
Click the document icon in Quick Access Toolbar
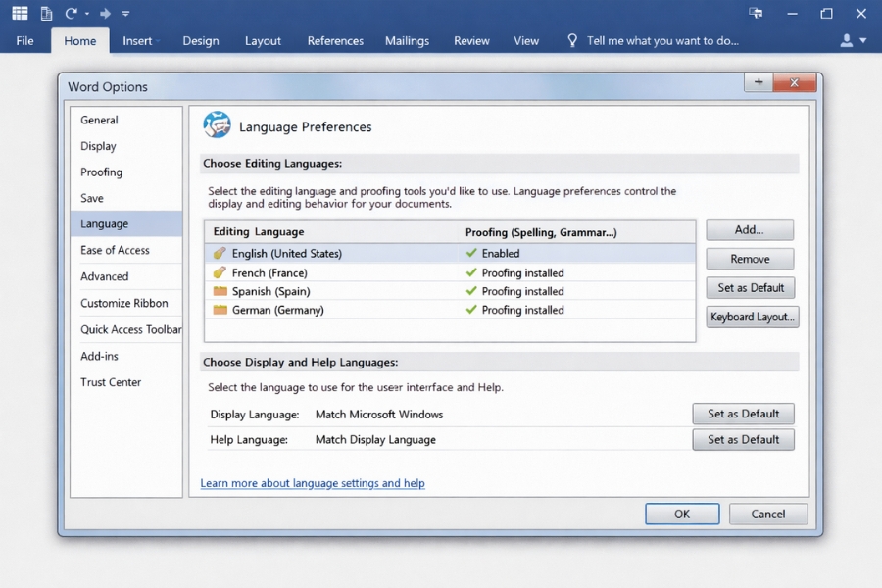46,14
